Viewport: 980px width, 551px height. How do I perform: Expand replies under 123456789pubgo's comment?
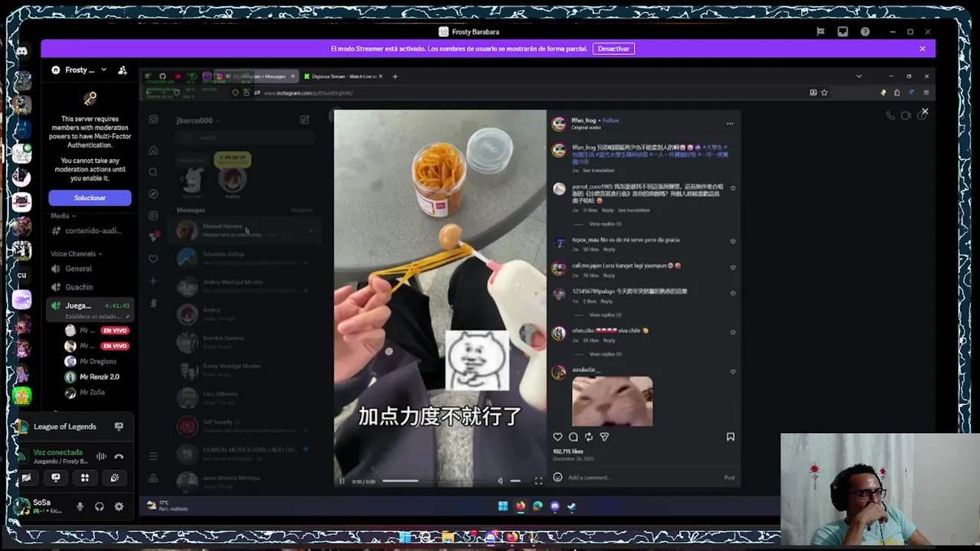point(604,315)
